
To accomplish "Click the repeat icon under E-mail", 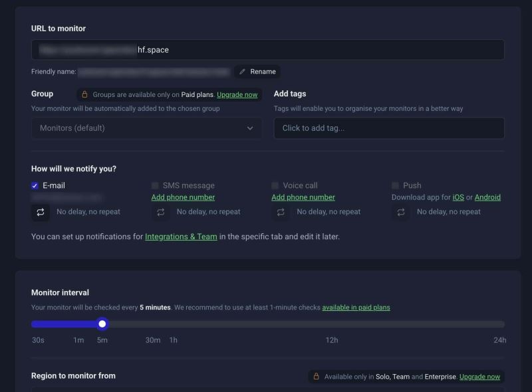I will (41, 212).
